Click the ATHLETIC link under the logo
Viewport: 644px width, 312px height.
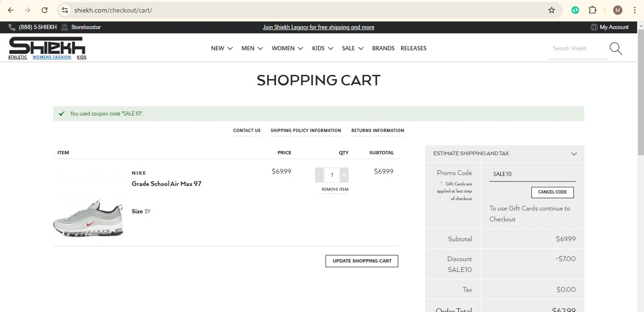click(18, 57)
